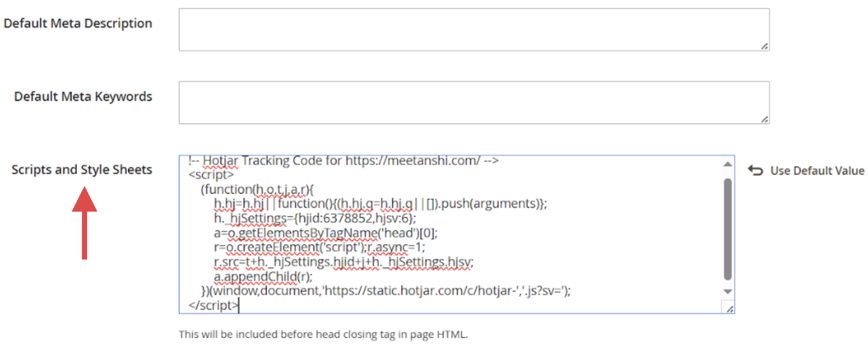Screen dimensions: 868x345
Task: Click the r.src=t+h._hjSettings.hjid line
Action: 343,262
